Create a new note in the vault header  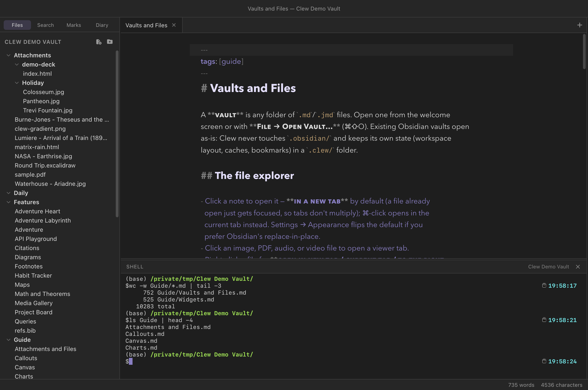(99, 42)
